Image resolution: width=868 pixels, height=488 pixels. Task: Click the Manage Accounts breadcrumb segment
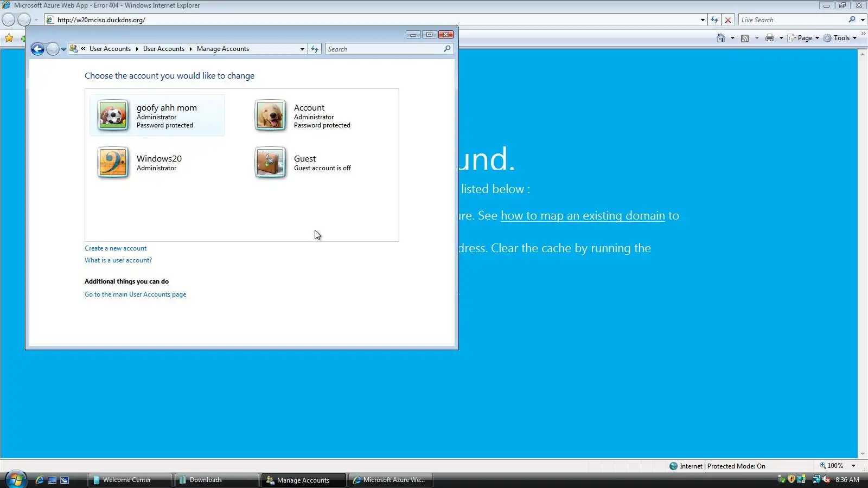pyautogui.click(x=223, y=49)
